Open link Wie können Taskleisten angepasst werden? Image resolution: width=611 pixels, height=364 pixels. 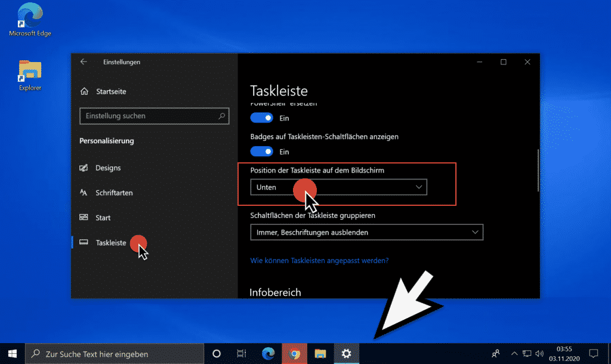319,260
